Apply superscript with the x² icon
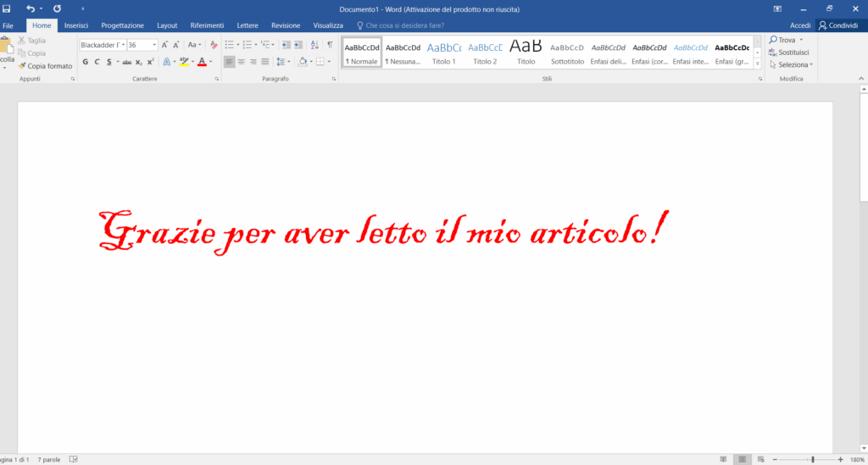 click(150, 62)
